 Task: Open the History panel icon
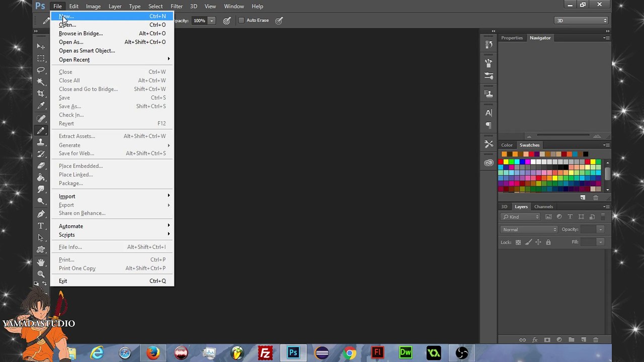click(x=489, y=45)
